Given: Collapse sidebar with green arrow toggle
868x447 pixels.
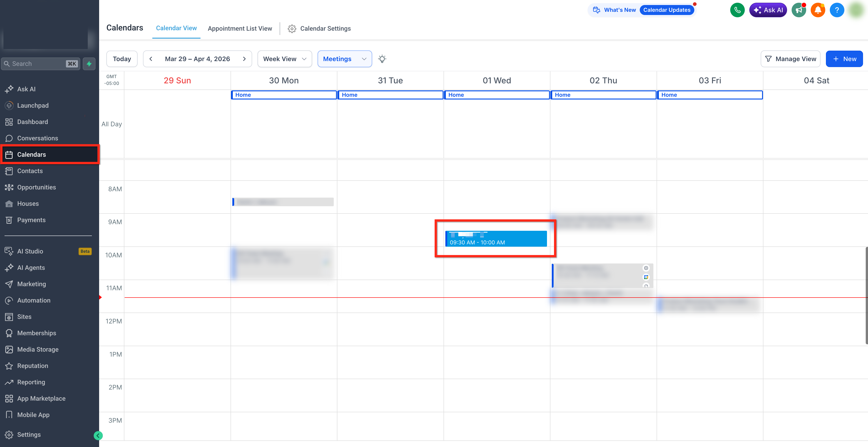Looking at the screenshot, I should click(98, 436).
